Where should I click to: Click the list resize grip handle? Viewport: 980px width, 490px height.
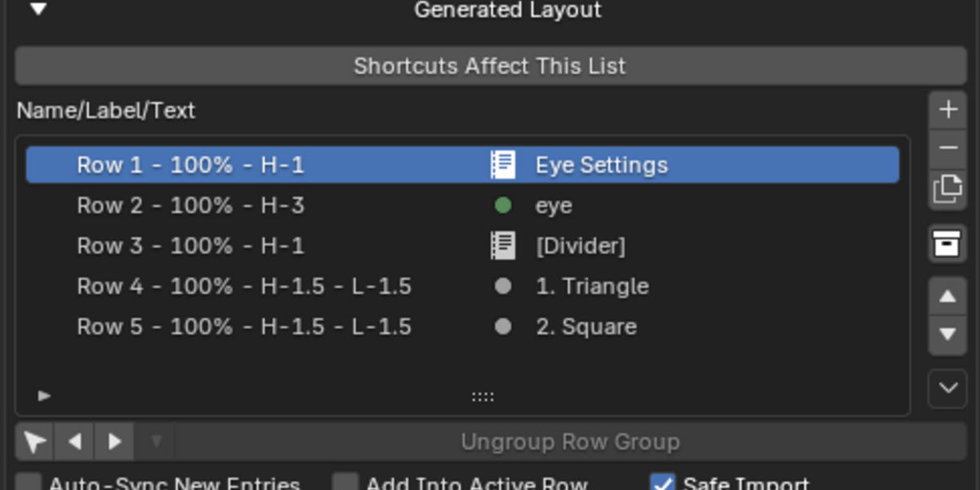pyautogui.click(x=483, y=397)
